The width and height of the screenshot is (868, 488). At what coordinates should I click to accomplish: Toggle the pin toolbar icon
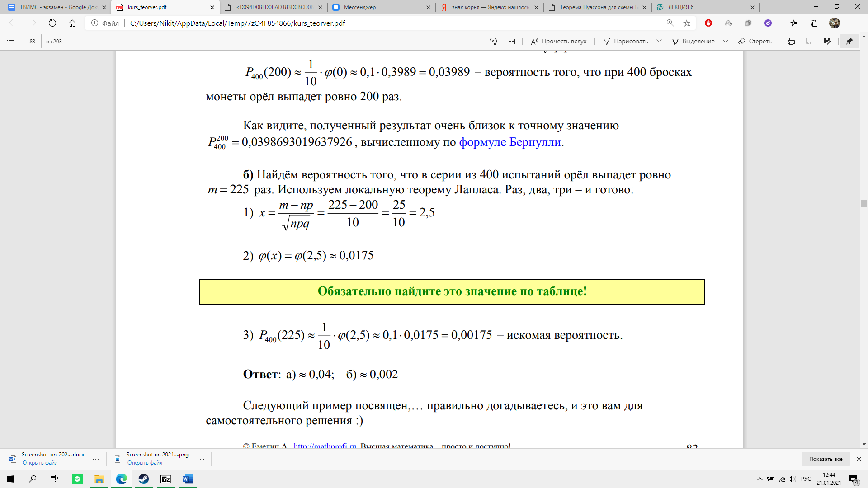click(x=849, y=41)
